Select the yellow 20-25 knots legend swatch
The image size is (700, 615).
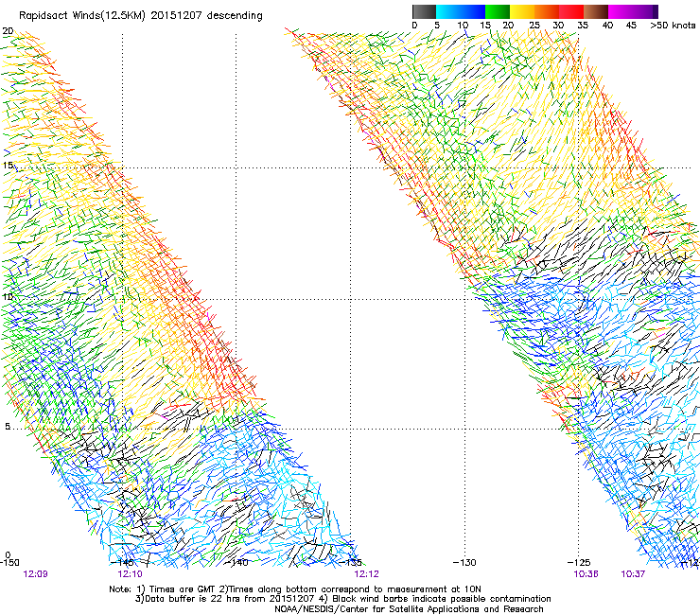(x=522, y=11)
